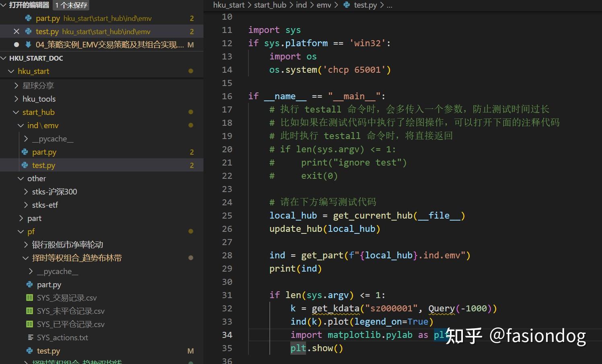The height and width of the screenshot is (364, 602).
Task: Select the other folder in the explorer
Action: (x=37, y=178)
